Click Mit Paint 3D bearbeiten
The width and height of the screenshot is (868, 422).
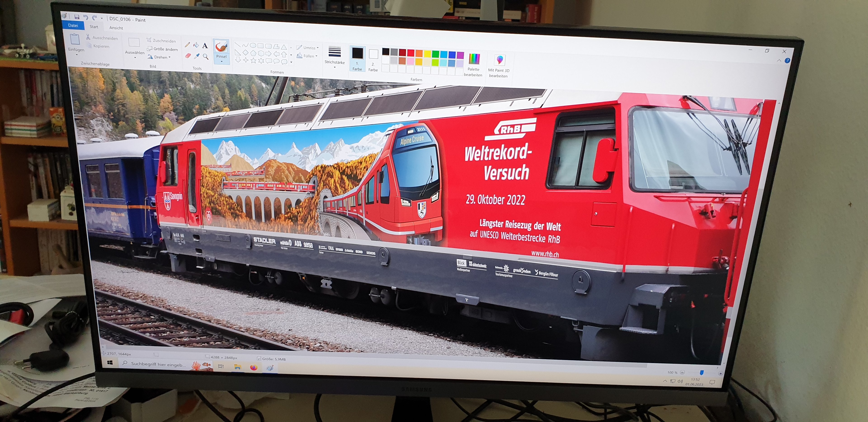[499, 66]
